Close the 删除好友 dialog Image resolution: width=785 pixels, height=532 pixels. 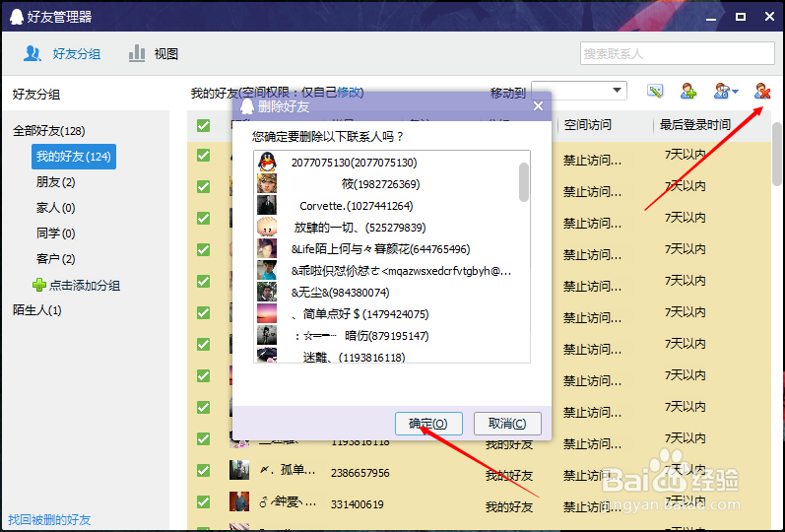point(538,106)
